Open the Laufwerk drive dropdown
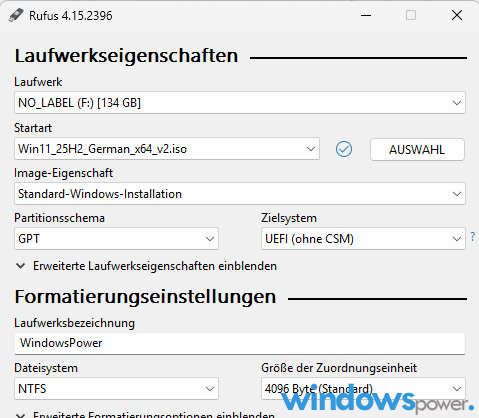Viewport: 479px width, 418px height. pos(240,103)
